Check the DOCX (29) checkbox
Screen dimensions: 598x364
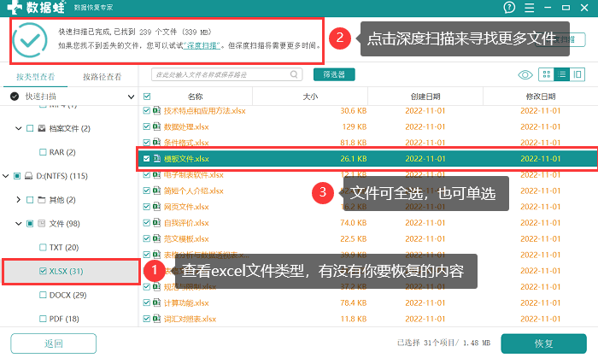[43, 295]
